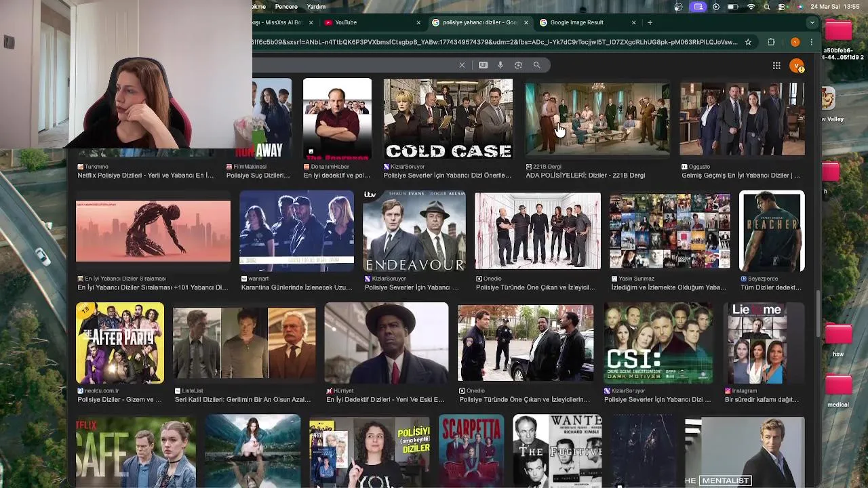Click the screen recording indicator icon
Viewport: 868px width, 488px height.
[x=698, y=7]
